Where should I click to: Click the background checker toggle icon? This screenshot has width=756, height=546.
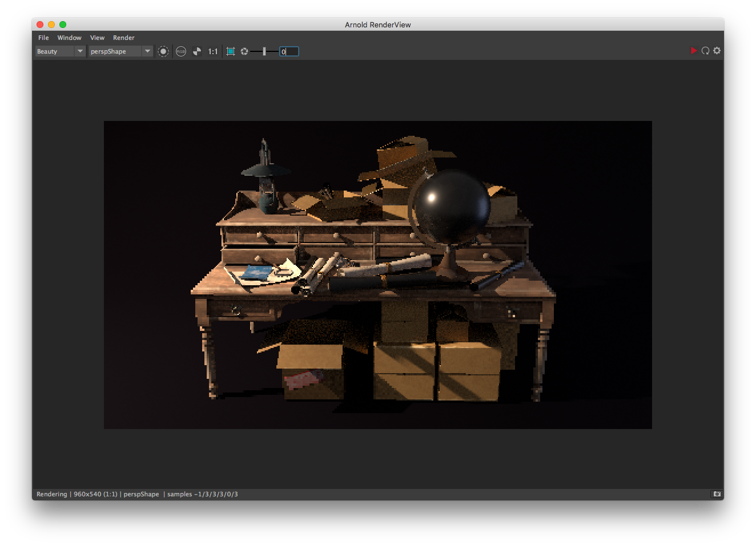pyautogui.click(x=196, y=51)
